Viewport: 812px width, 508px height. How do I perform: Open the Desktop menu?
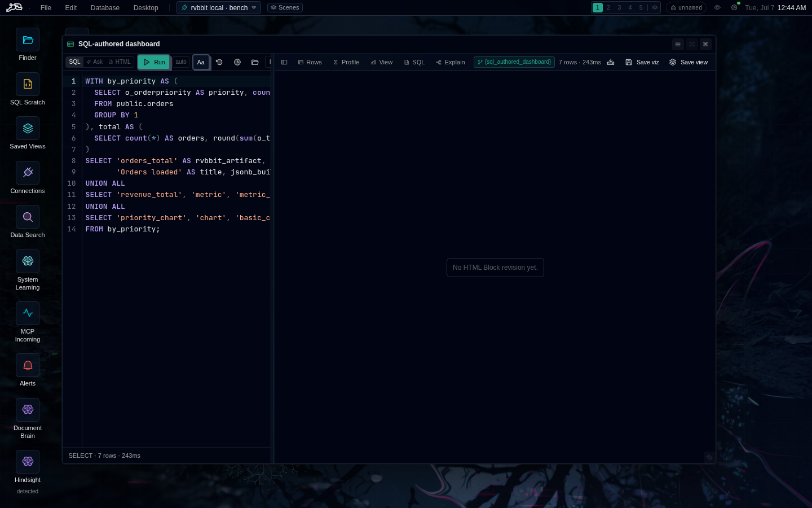(145, 7)
